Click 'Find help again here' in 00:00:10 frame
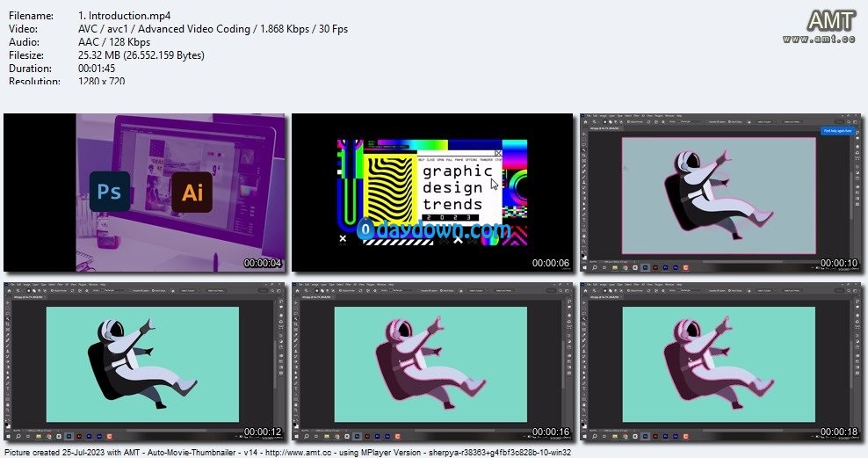This screenshot has height=458, width=868. click(837, 131)
